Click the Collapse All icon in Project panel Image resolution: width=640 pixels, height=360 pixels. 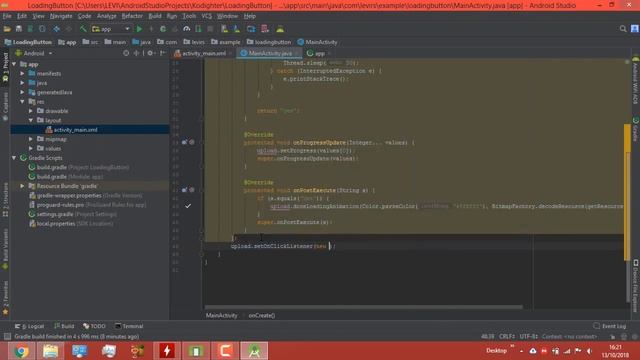(x=136, y=53)
